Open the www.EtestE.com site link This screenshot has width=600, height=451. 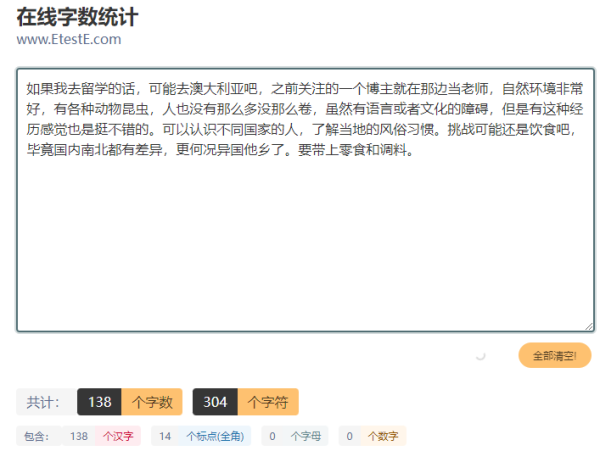68,40
